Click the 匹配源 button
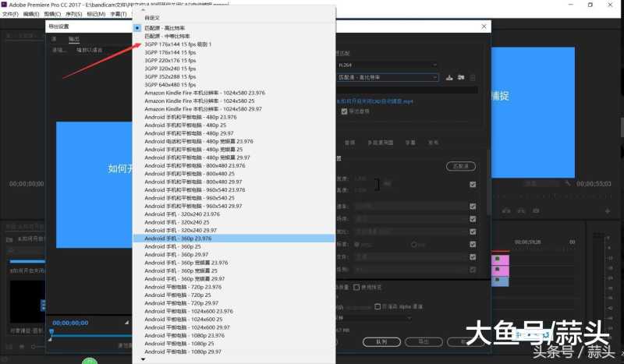The image size is (624, 364). click(461, 166)
